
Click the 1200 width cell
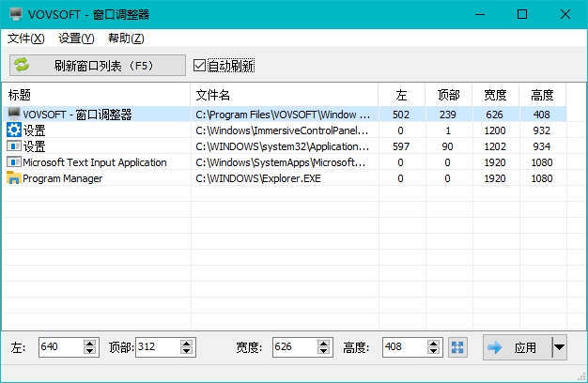pyautogui.click(x=495, y=130)
